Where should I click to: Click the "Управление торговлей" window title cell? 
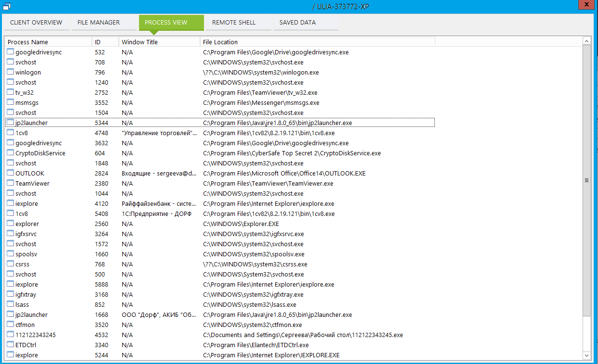(x=159, y=133)
